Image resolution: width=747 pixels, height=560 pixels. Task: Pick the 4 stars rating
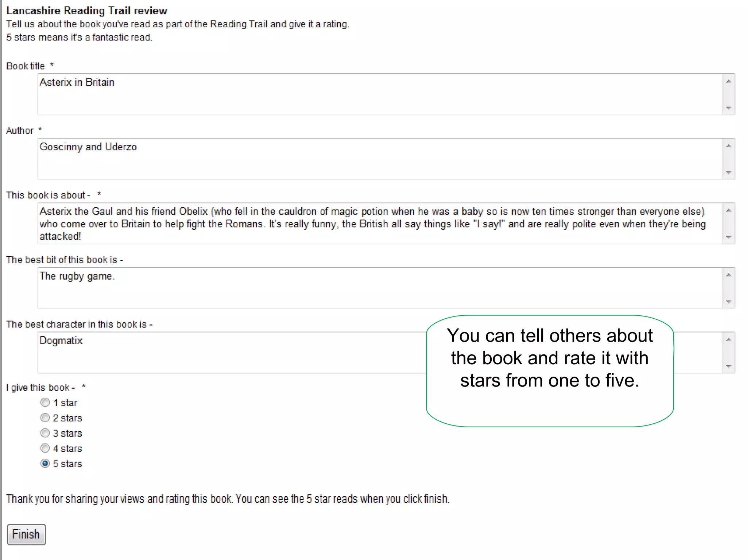(x=45, y=448)
